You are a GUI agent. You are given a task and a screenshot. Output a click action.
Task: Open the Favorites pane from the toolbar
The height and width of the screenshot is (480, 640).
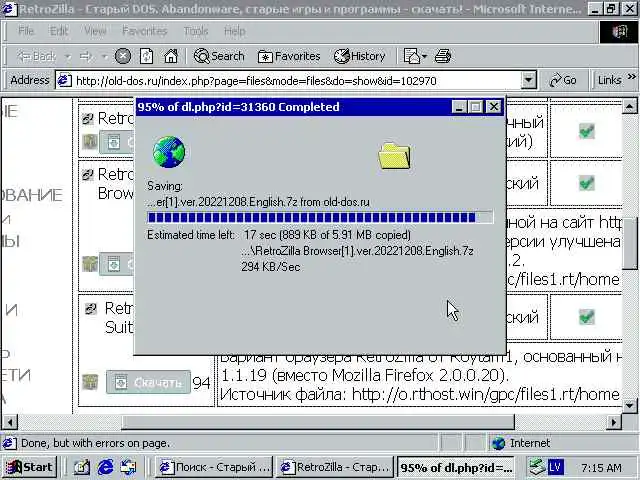click(289, 56)
